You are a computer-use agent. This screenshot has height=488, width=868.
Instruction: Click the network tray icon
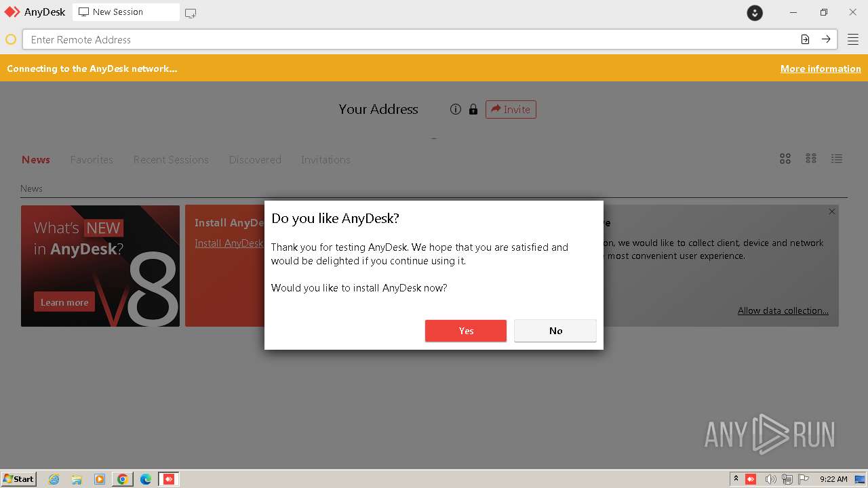787,479
